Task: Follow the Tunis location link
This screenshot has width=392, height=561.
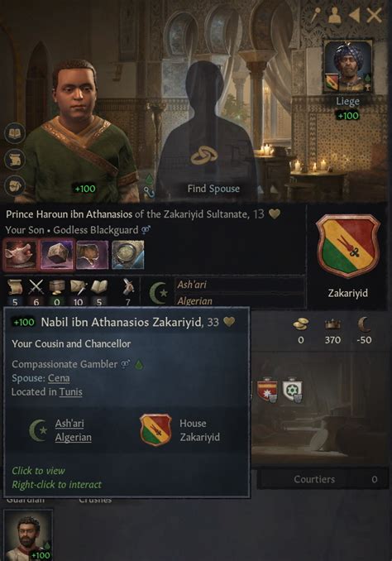Action: point(71,391)
